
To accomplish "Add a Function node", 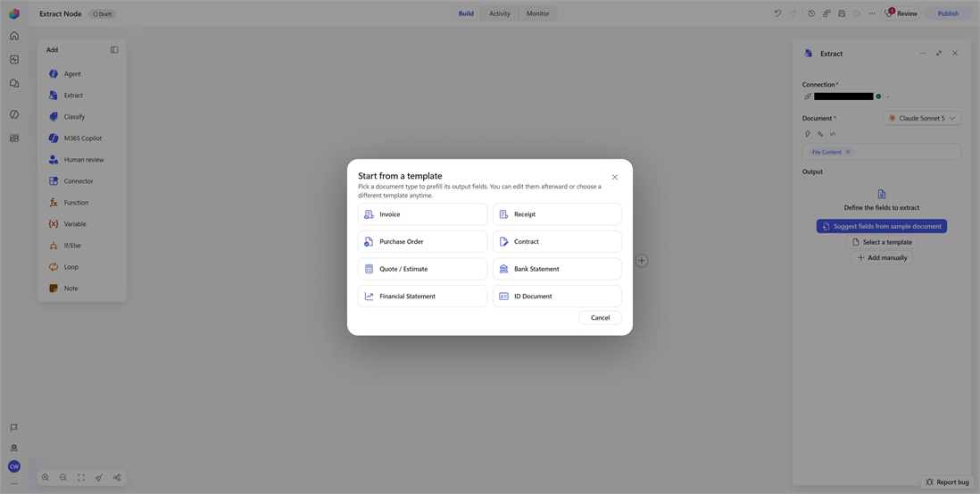I will 82,203.
